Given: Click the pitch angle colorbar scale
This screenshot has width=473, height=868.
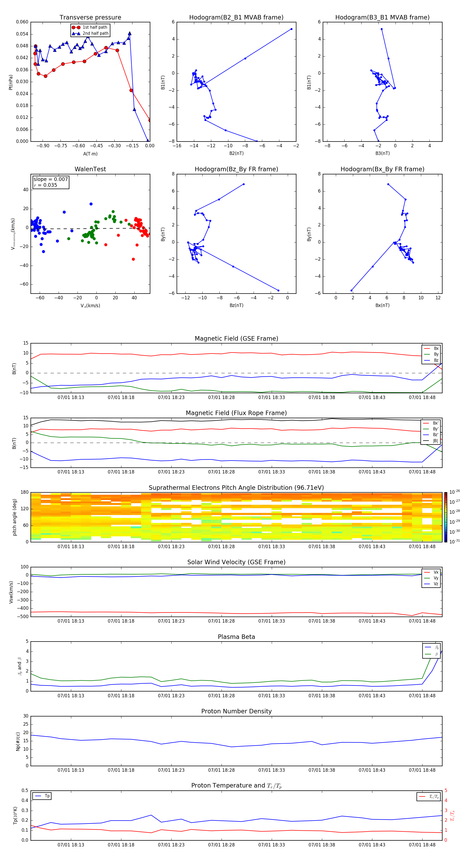Looking at the screenshot, I should [x=446, y=517].
